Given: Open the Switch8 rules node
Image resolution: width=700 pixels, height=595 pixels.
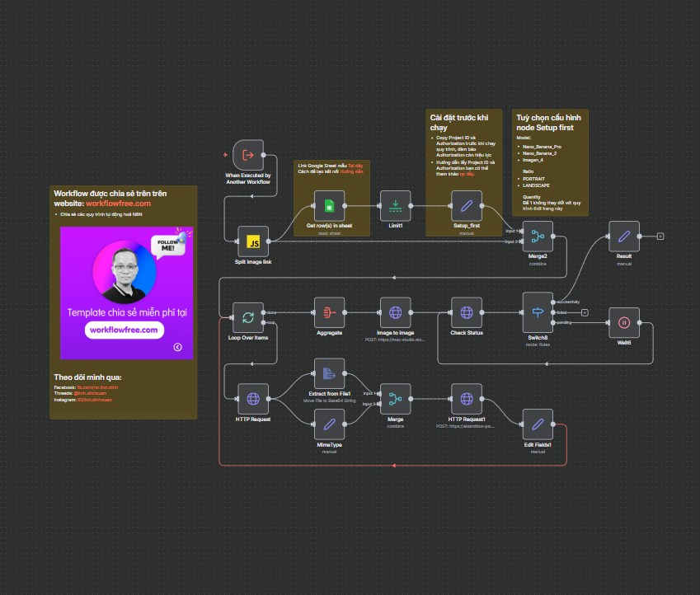Looking at the screenshot, I should click(538, 312).
